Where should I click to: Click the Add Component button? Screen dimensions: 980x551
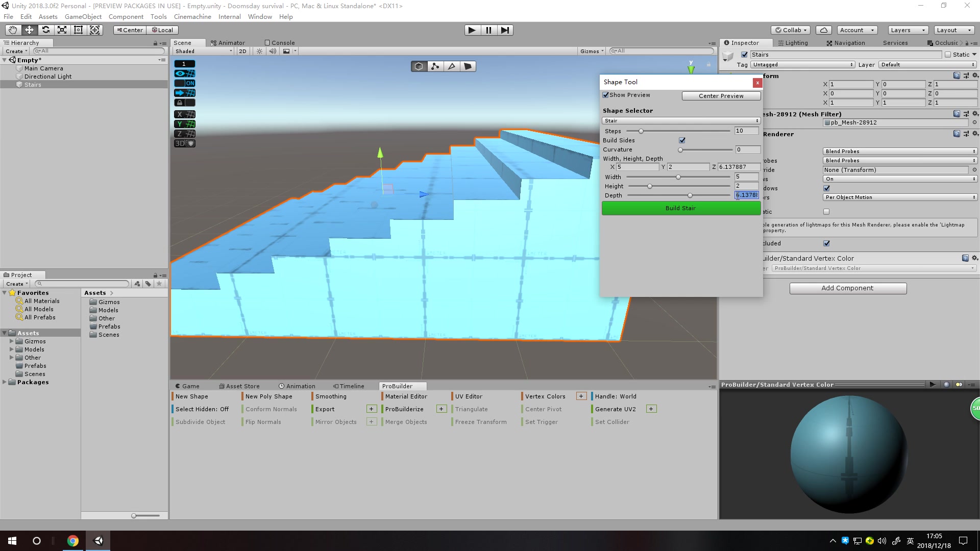pos(848,288)
